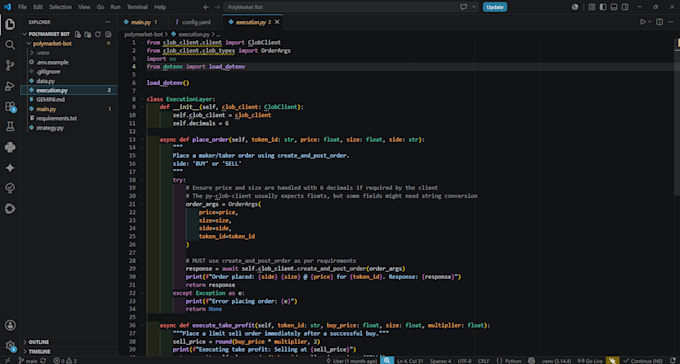Open the Run and Debug view
This screenshot has height=364, width=680.
pyautogui.click(x=10, y=86)
